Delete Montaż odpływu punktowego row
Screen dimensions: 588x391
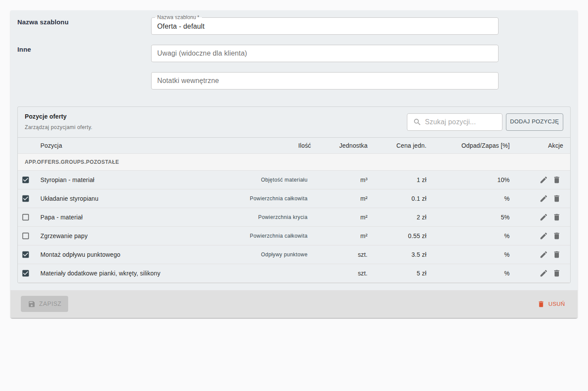(557, 255)
